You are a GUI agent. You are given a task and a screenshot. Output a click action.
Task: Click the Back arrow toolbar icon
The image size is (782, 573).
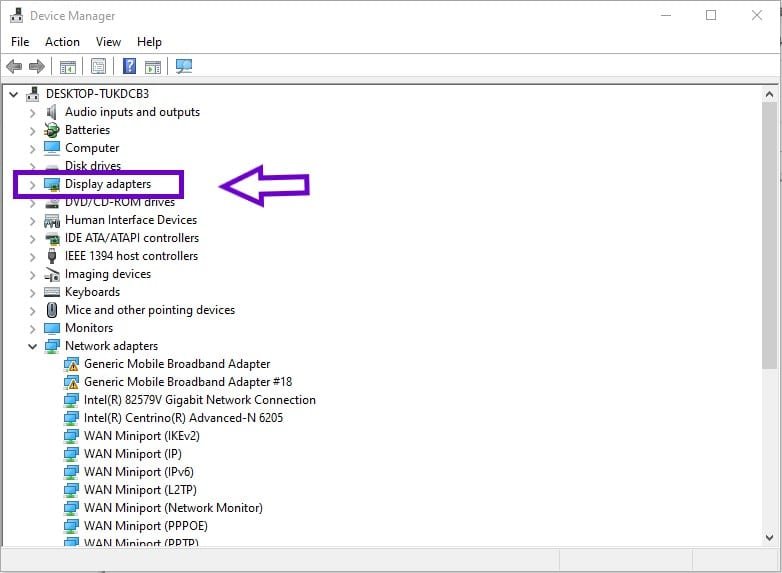pyautogui.click(x=14, y=66)
